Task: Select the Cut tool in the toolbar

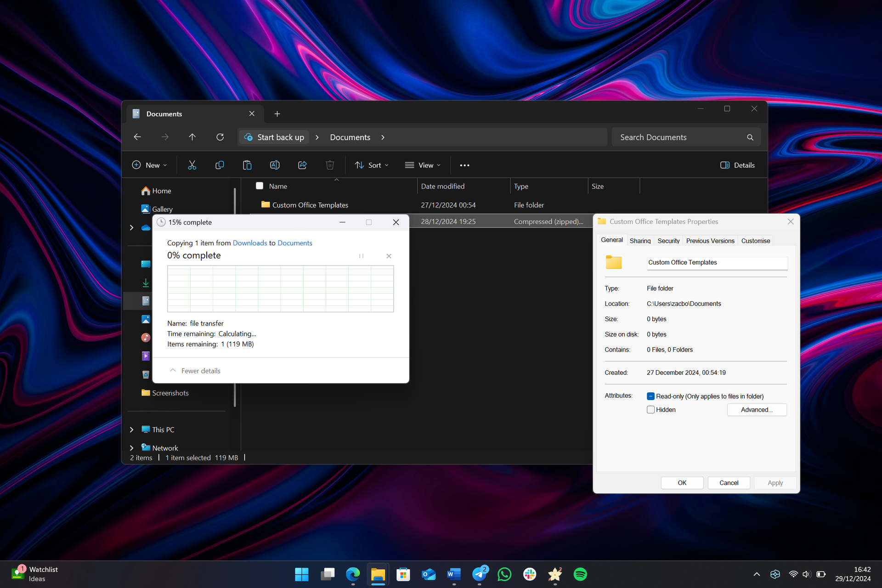Action: click(x=192, y=165)
